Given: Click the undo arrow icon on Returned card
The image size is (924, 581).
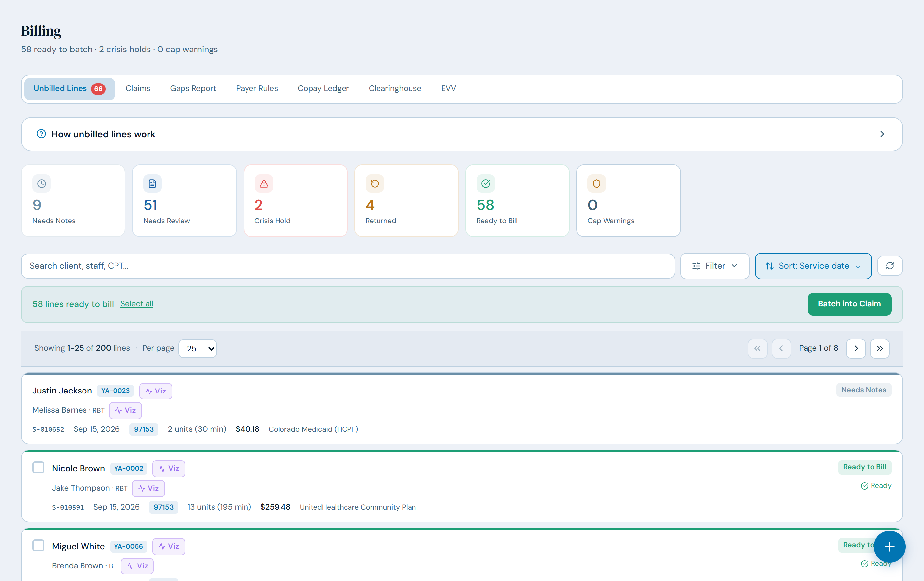Looking at the screenshot, I should 375,184.
